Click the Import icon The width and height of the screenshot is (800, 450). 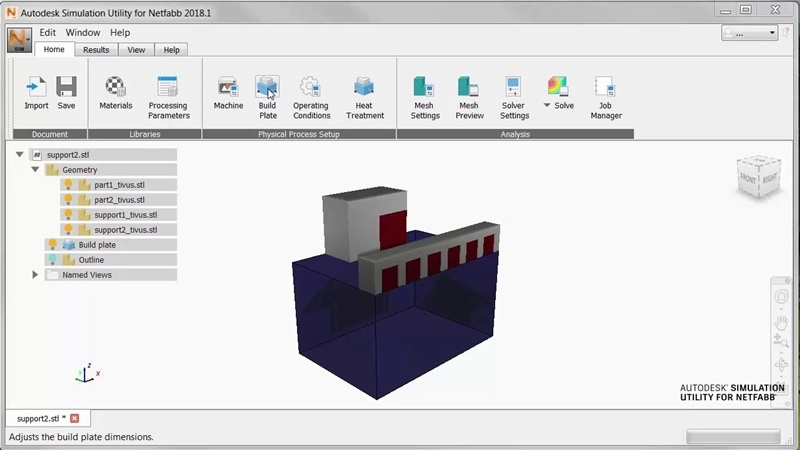36,87
